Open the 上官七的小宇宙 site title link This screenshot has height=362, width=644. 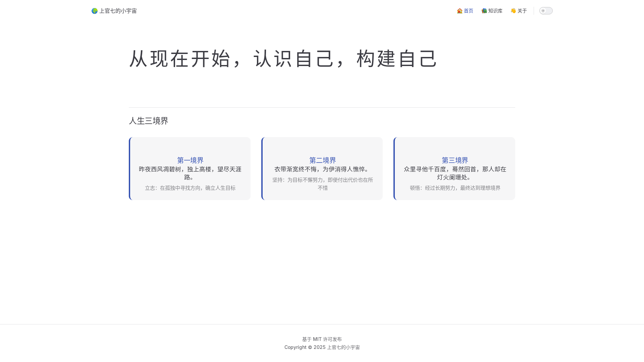tap(114, 11)
